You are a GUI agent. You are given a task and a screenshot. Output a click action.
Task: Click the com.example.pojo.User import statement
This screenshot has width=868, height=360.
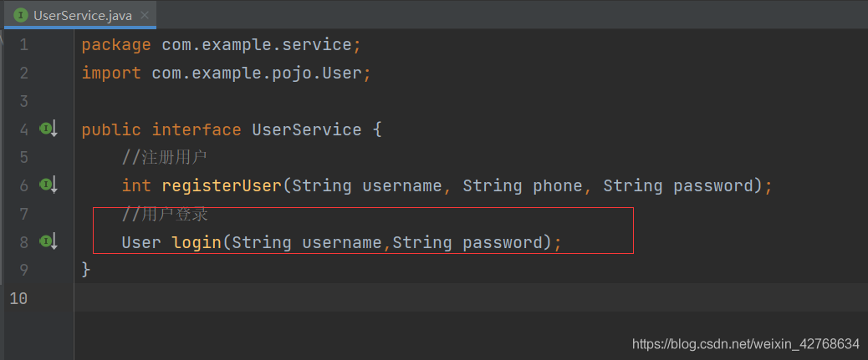point(226,73)
